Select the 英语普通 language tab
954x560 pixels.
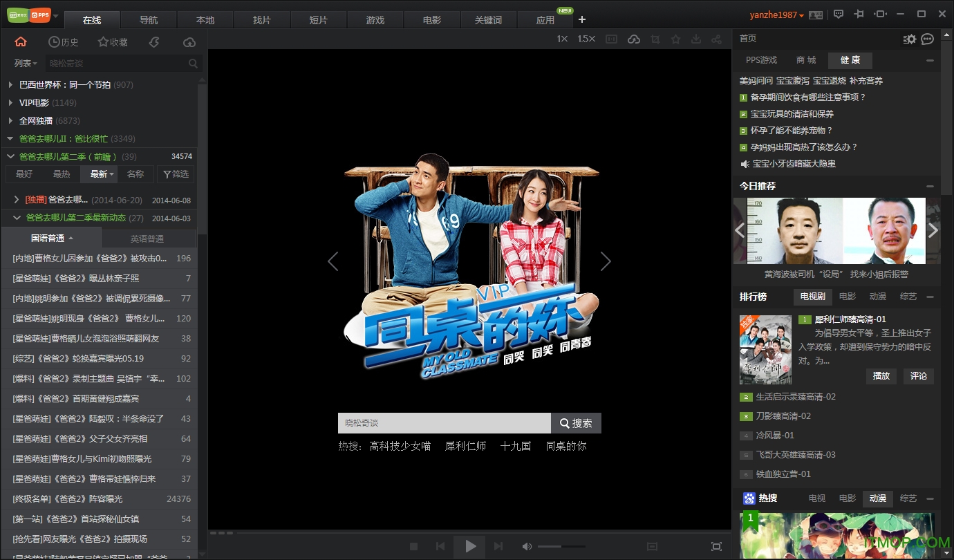[x=149, y=239]
